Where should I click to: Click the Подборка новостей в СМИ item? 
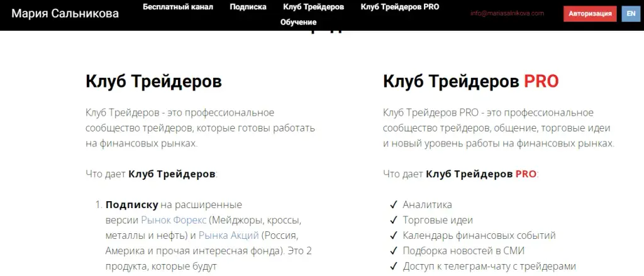pyautogui.click(x=464, y=251)
